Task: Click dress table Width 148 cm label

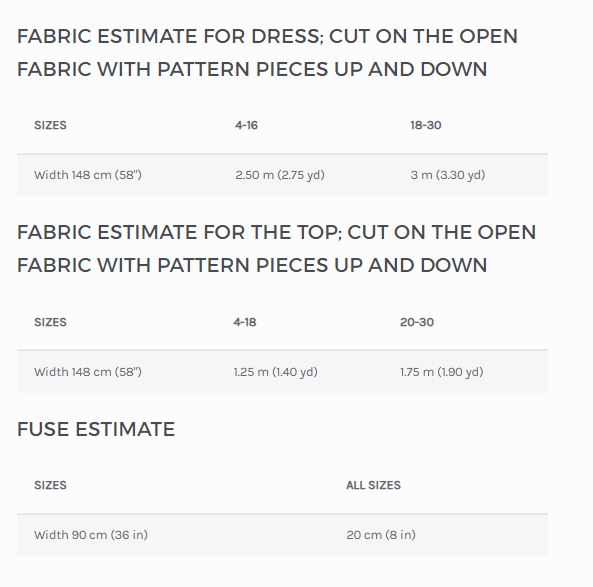Action: 88,175
